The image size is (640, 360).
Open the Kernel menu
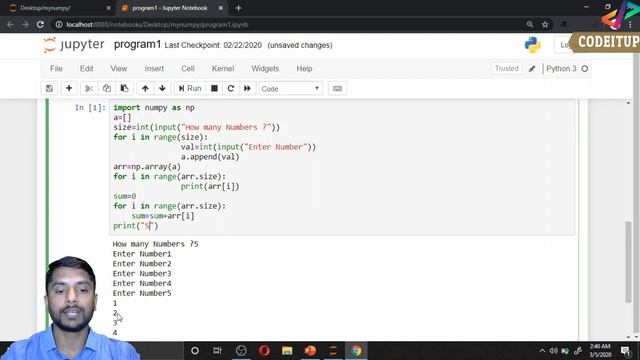223,69
